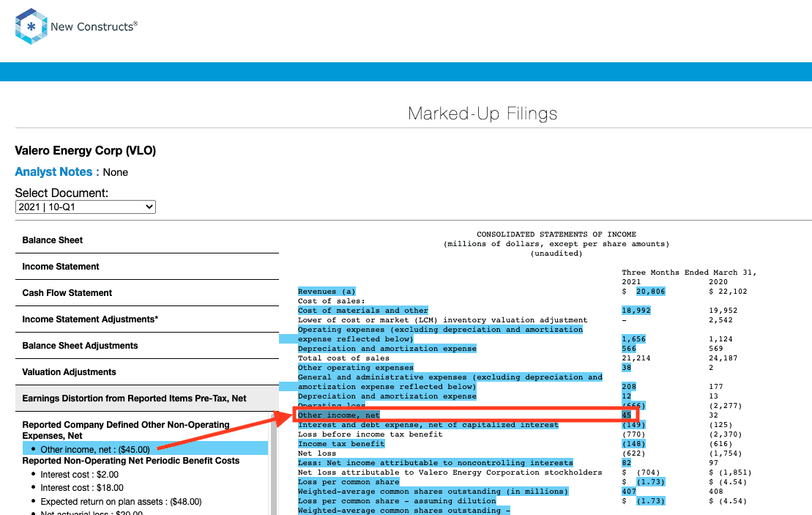Click 'Reported Company Defined Other Non-Operating Expenses, Net' heading
Screen dimensions: 812x515
pyautogui.click(x=126, y=430)
